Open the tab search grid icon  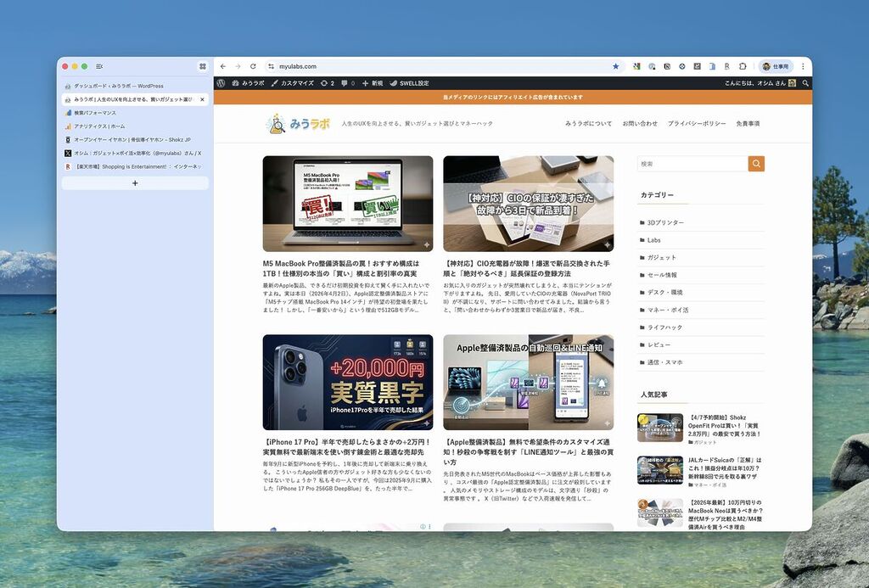click(203, 66)
